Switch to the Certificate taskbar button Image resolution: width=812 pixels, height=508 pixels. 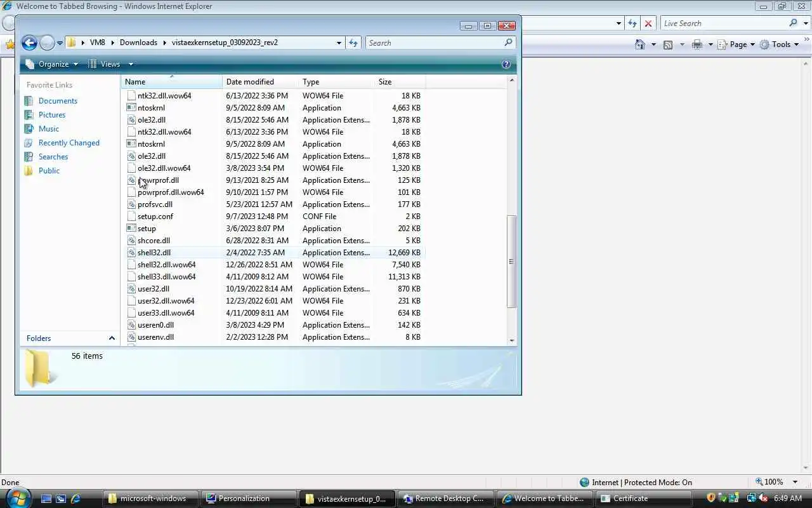click(644, 498)
